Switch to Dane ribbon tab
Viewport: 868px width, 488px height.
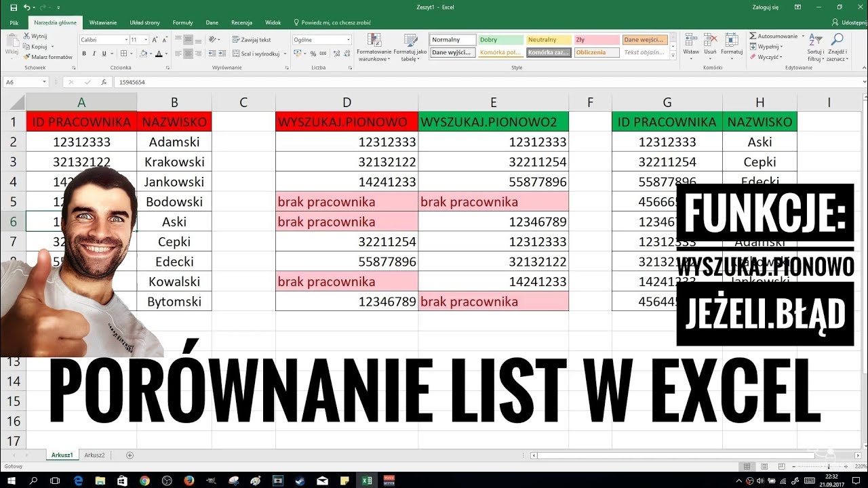[x=212, y=22]
